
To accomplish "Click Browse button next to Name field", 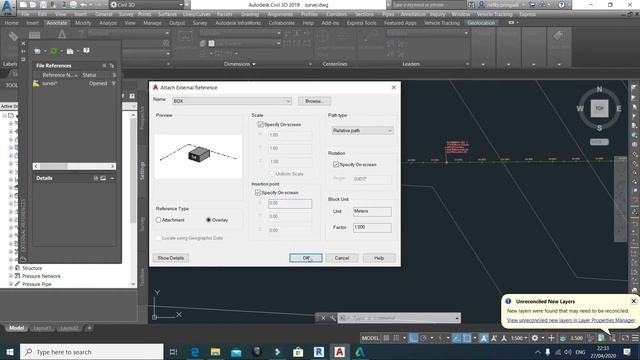I will click(x=314, y=101).
